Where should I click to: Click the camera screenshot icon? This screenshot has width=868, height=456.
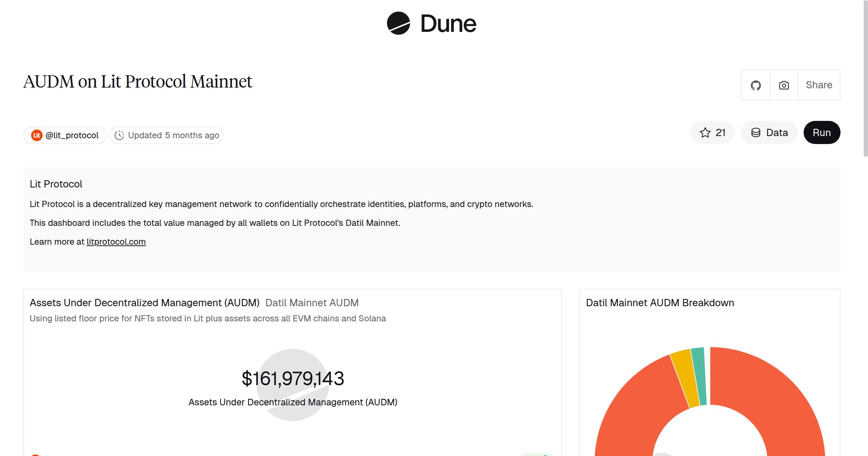pos(783,85)
